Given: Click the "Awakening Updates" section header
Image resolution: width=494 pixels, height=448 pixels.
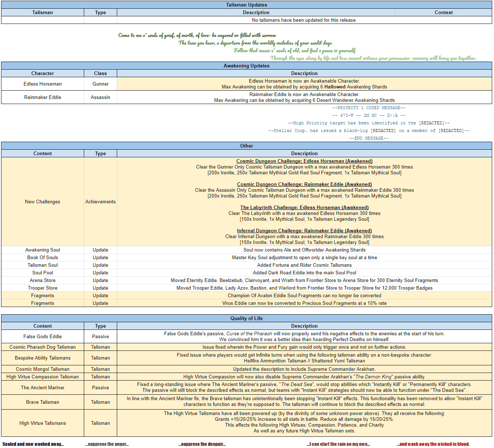Looking at the screenshot, I should pyautogui.click(x=246, y=66).
